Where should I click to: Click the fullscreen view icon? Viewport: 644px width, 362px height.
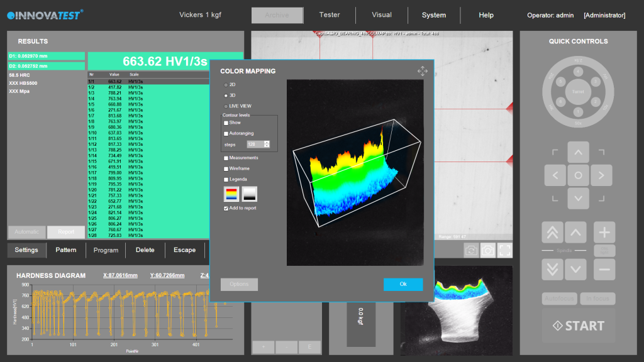pyautogui.click(x=505, y=250)
